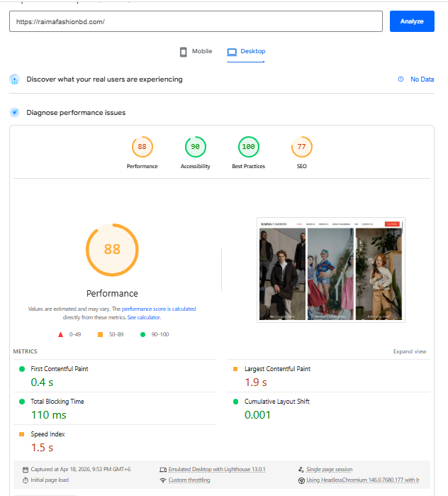Click the large performance 88 gauge
Image resolution: width=448 pixels, height=496 pixels.
[x=112, y=249]
